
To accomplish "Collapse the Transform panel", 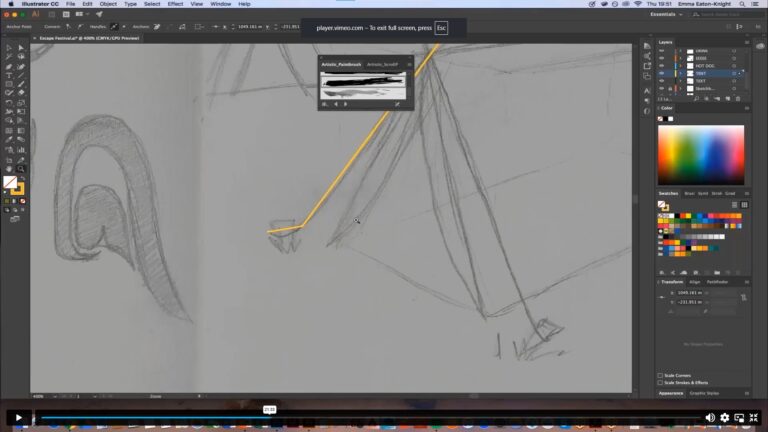I will click(659, 282).
